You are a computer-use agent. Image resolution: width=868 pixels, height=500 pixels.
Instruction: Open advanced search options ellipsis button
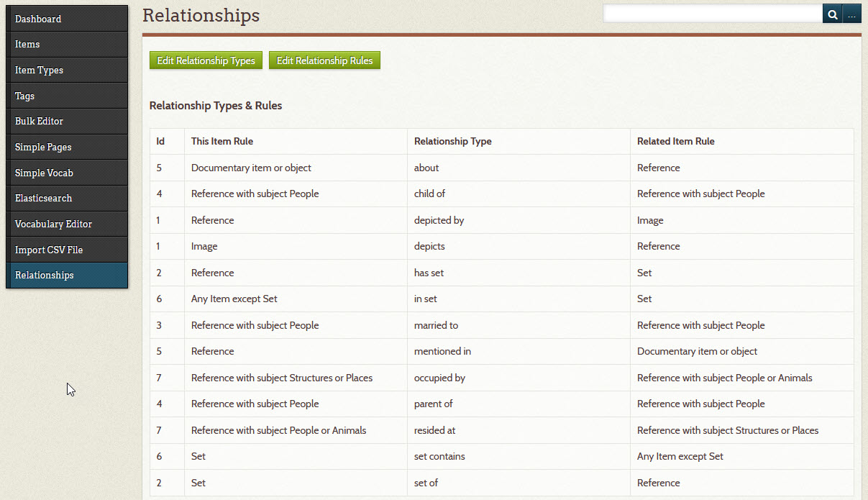click(x=851, y=14)
